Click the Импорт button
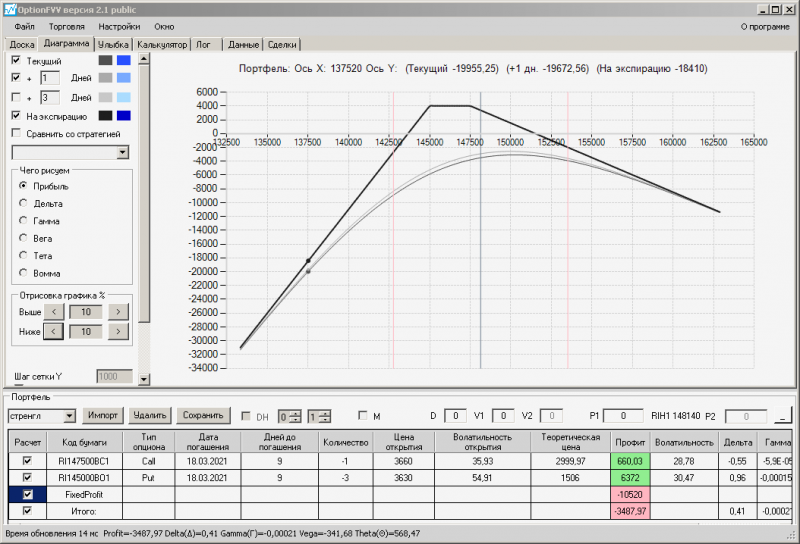 103,415
